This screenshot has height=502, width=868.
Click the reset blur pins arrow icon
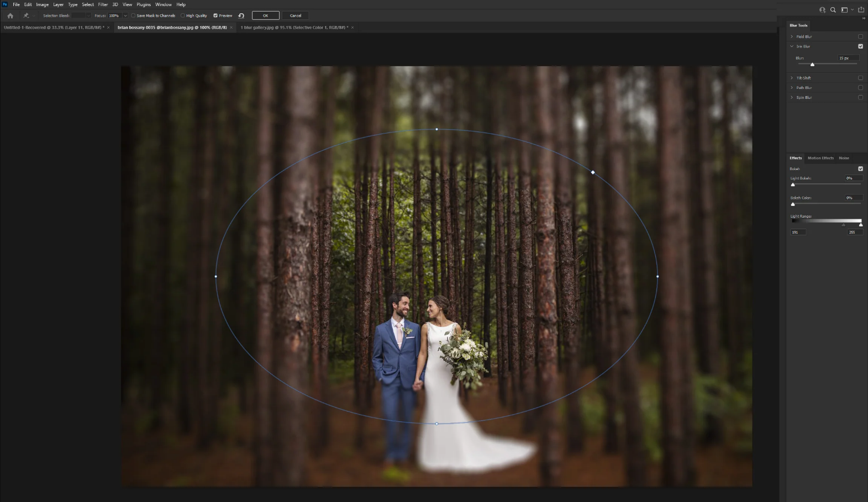point(241,16)
